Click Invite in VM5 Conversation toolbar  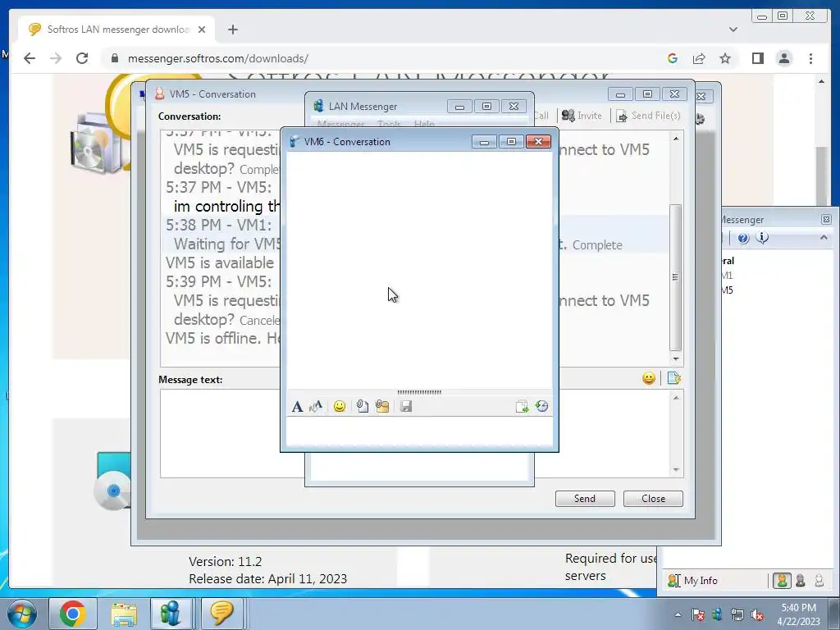click(x=582, y=116)
